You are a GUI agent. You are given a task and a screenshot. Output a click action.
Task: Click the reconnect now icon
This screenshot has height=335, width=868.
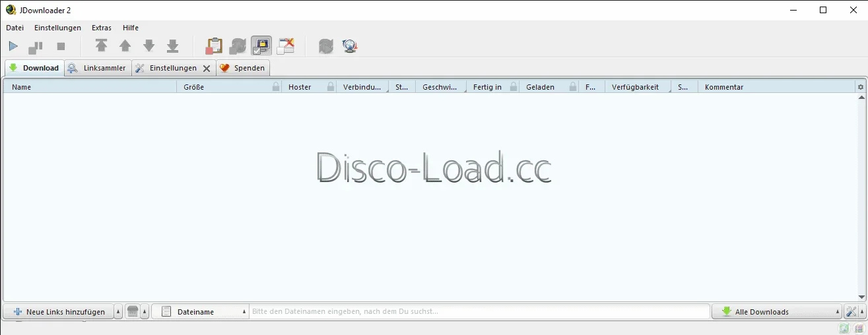tap(326, 46)
